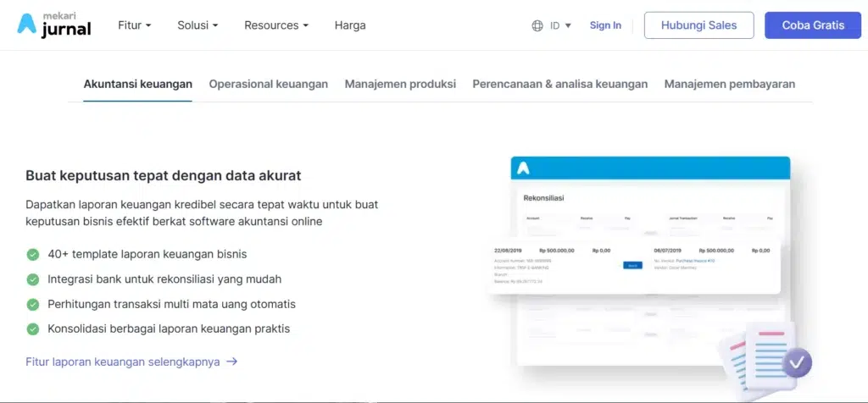Image resolution: width=868 pixels, height=403 pixels.
Task: Click text Konsolidasi berbagai laporan keuangan praktis
Action: [x=169, y=329]
